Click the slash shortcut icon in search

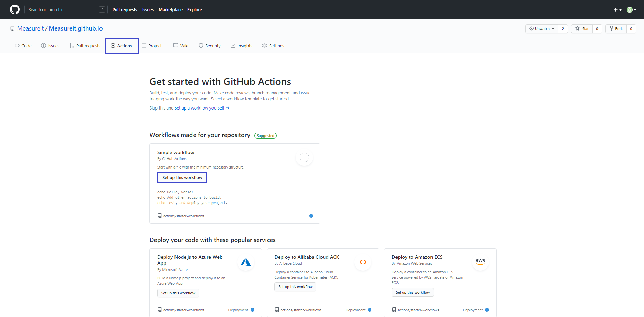click(102, 9)
